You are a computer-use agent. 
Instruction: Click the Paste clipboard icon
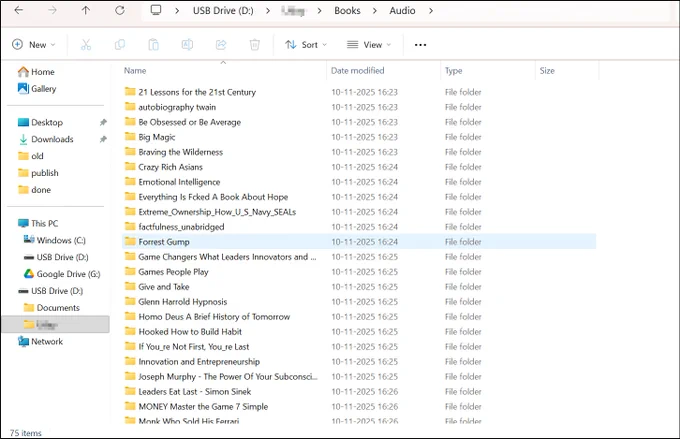tap(154, 44)
